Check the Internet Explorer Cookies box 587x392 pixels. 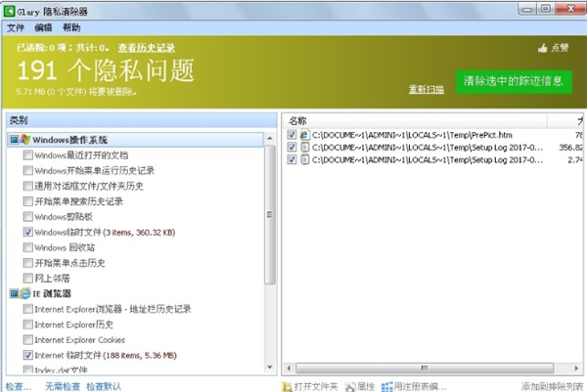(x=27, y=339)
